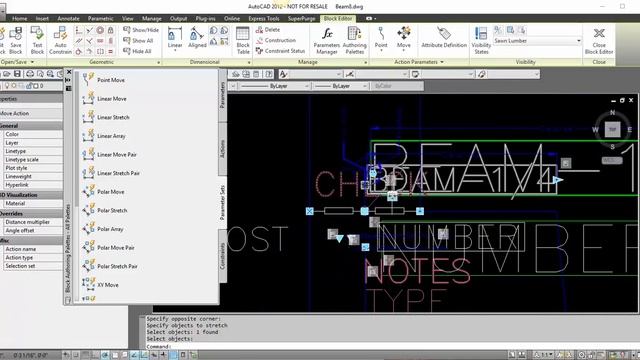Screen dimensions: 640x360
Task: Open the Block Table tool
Action: coord(243,40)
